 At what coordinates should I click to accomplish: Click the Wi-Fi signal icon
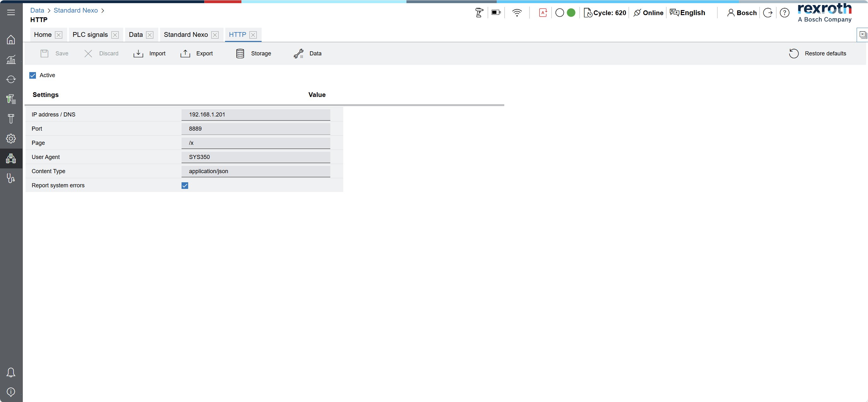click(x=517, y=13)
